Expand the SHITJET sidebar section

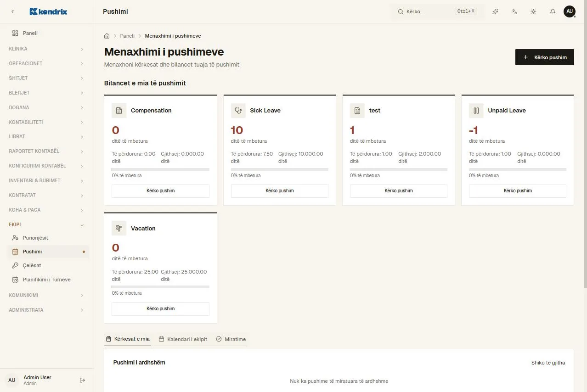(x=46, y=78)
